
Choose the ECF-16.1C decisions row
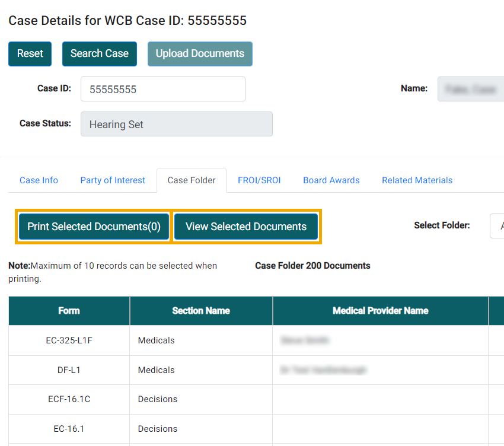coord(69,399)
